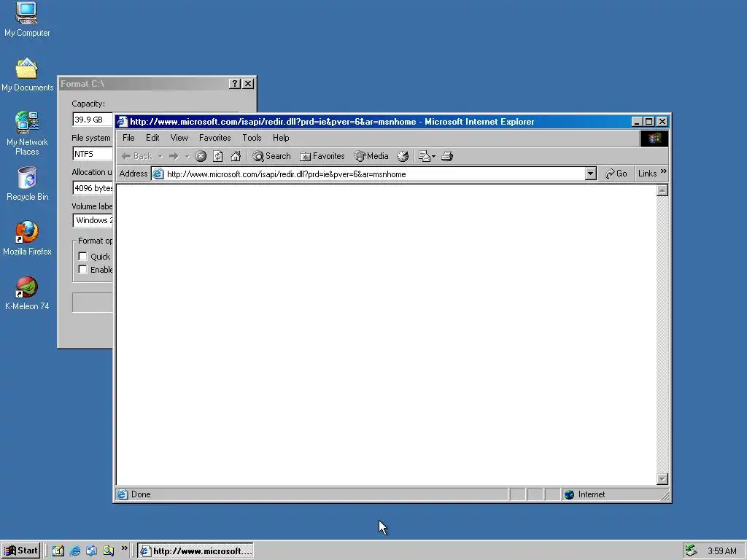The image size is (747, 560).
Task: Open the View menu
Action: [x=179, y=138]
